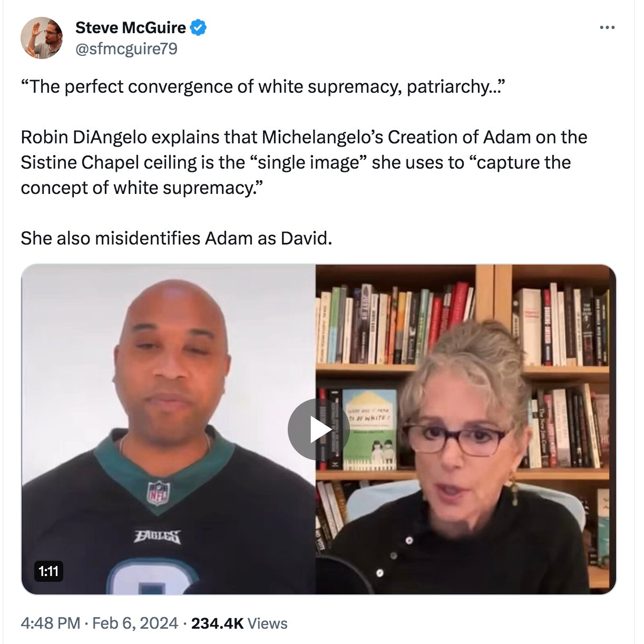Click the Views label beside the count

point(267,623)
